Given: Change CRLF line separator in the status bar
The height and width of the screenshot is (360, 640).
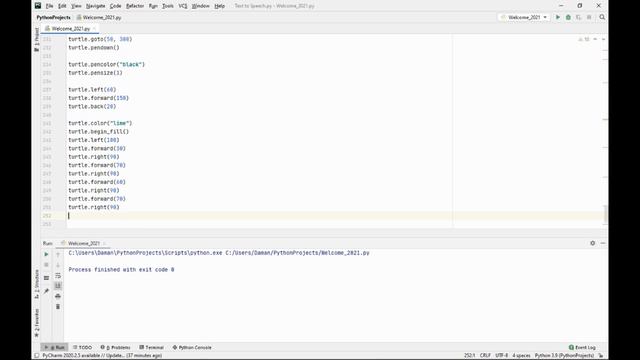Looking at the screenshot, I should point(485,356).
